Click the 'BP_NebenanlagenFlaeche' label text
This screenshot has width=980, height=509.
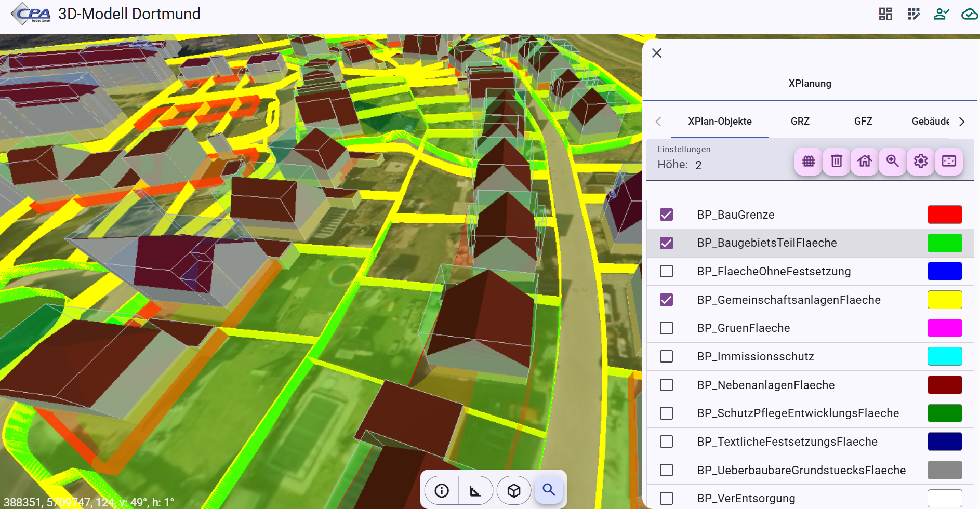(766, 385)
